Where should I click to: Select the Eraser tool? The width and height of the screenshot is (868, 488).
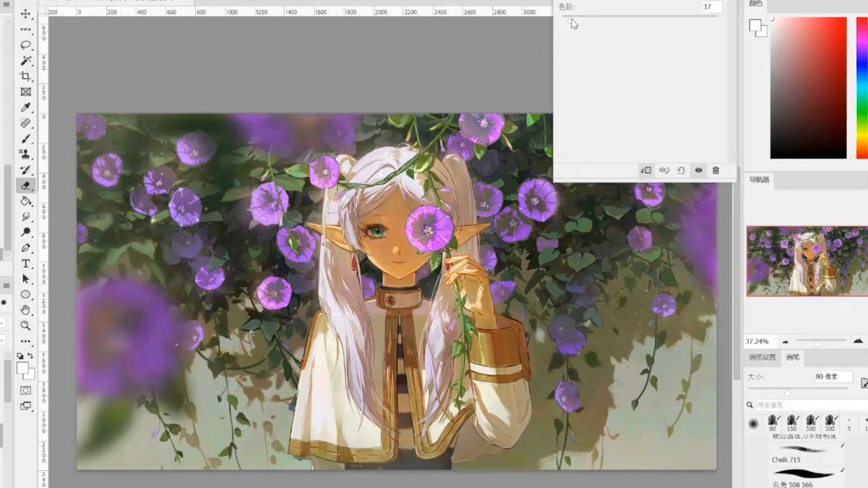[25, 186]
